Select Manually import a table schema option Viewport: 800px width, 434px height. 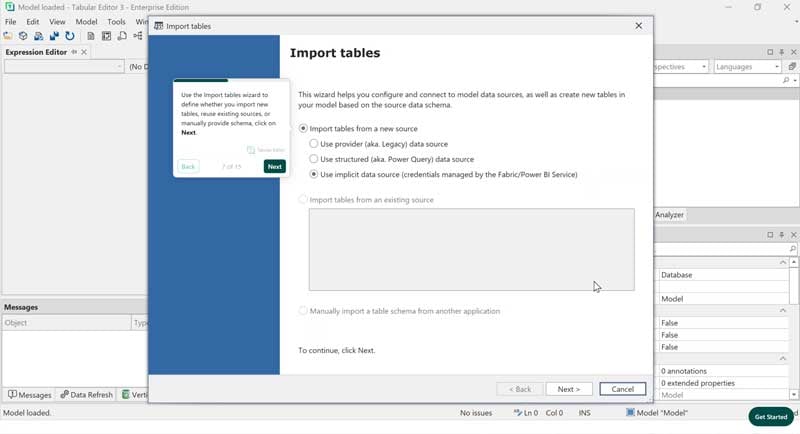pyautogui.click(x=303, y=311)
